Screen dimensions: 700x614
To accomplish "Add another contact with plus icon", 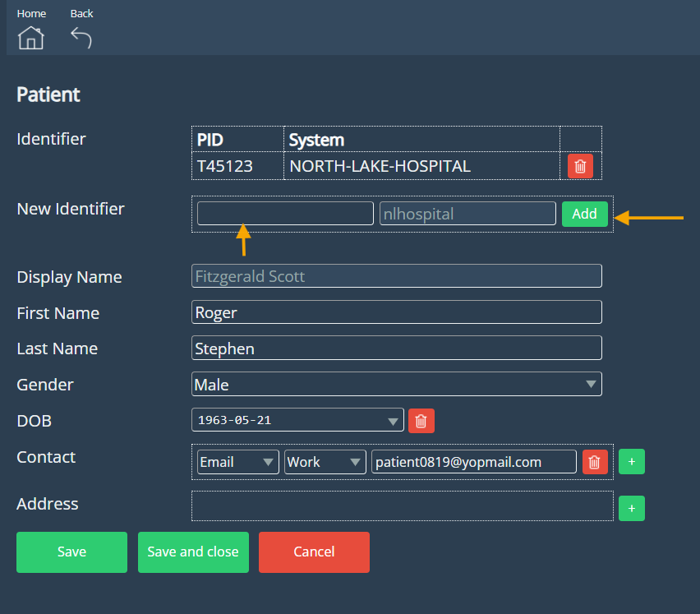I will point(631,462).
